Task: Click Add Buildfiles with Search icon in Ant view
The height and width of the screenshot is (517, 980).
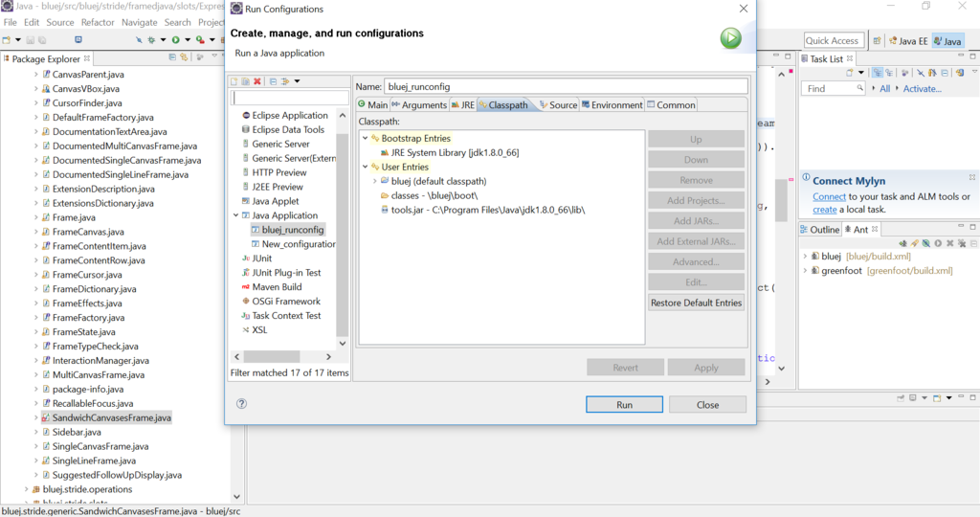Action: pos(914,243)
